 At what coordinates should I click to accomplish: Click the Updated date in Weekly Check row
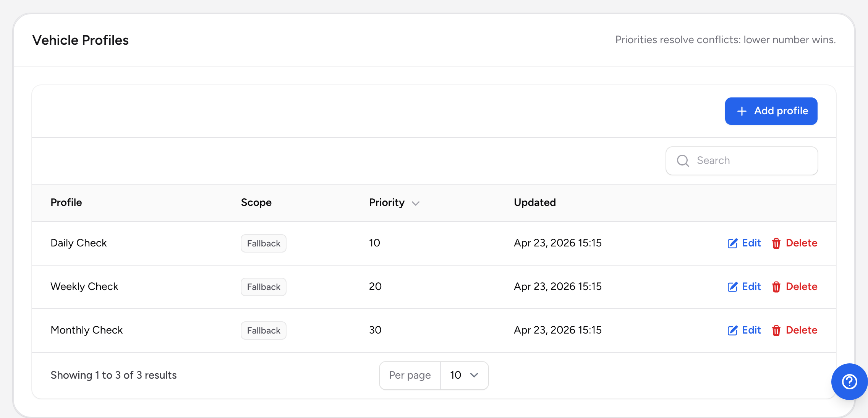558,287
